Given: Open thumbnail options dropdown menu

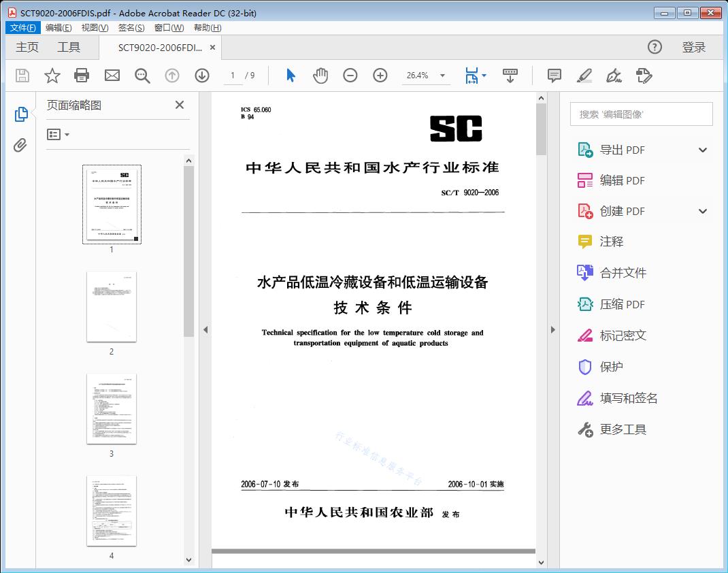Looking at the screenshot, I should tap(59, 135).
